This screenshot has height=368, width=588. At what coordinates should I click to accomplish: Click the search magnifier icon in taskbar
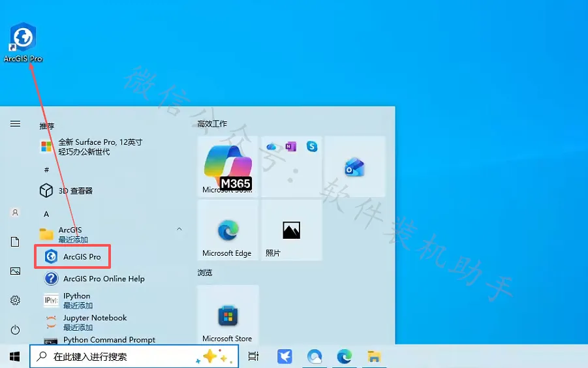41,356
